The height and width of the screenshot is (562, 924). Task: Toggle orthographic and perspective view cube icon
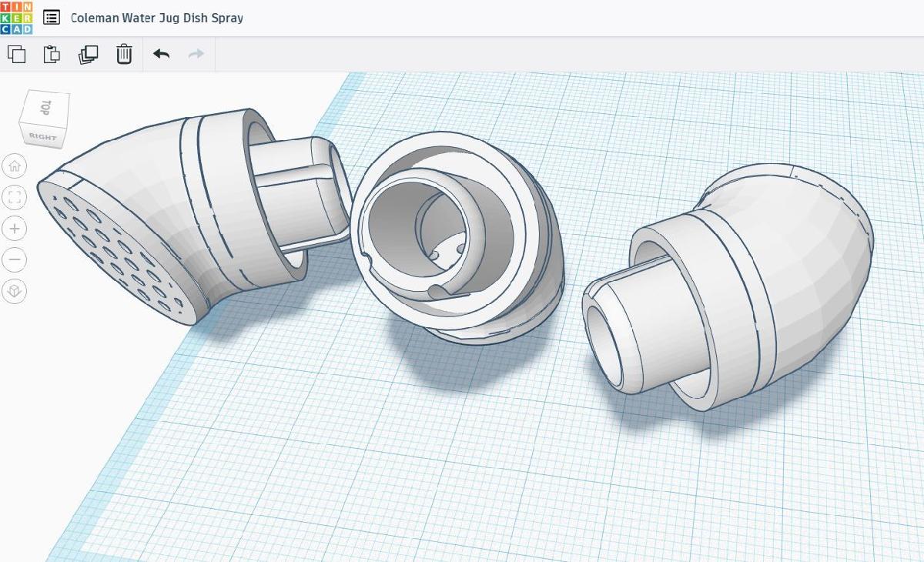[14, 292]
